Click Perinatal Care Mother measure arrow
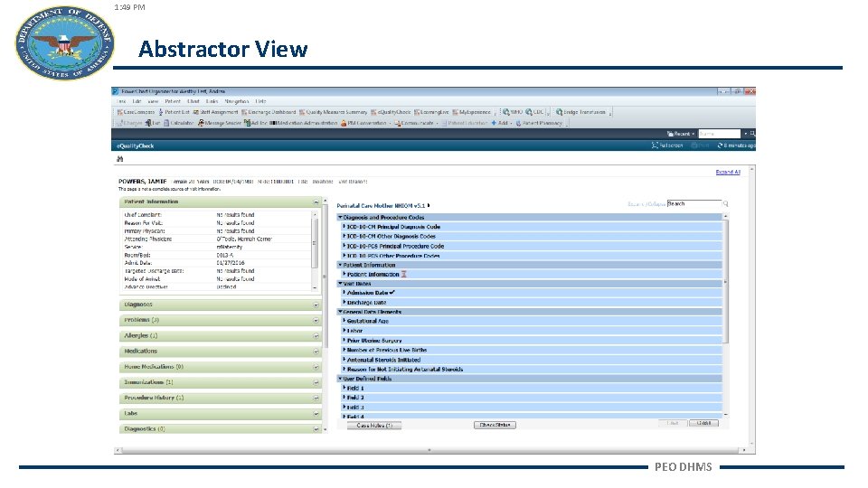The width and height of the screenshot is (868, 488). coord(429,205)
